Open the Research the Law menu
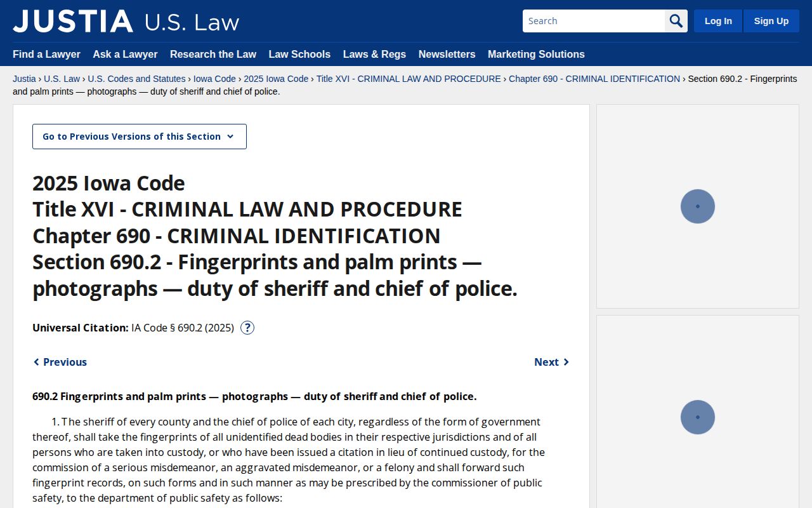Screen dimensions: 812x508 click(x=213, y=54)
